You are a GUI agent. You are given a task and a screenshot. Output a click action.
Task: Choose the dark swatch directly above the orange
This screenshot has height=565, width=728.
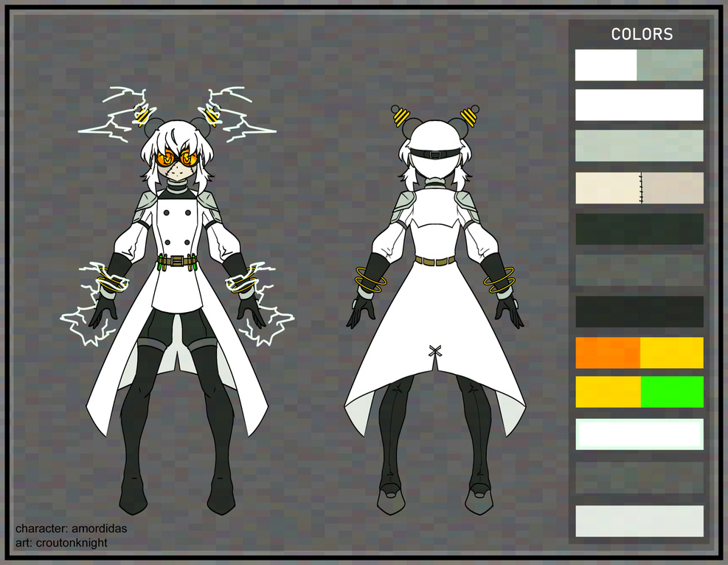(639, 312)
